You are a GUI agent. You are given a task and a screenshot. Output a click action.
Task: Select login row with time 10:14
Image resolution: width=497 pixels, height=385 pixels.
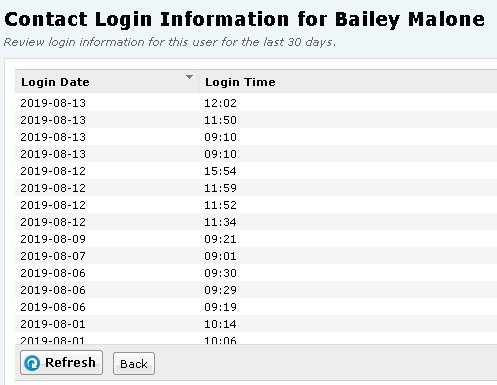click(256, 324)
